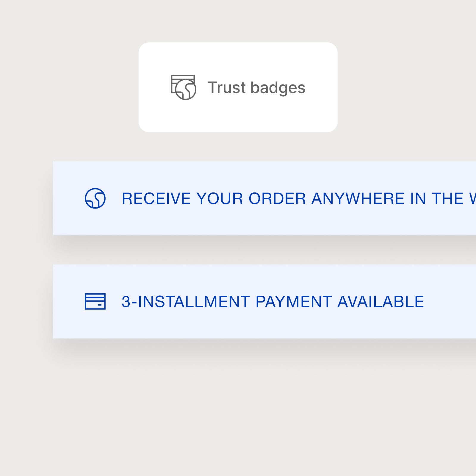Click the word Trust in the white card

click(x=227, y=87)
